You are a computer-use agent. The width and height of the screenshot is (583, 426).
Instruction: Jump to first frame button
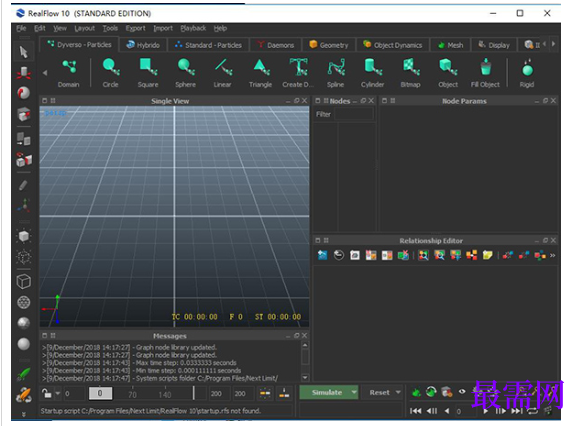(x=415, y=411)
